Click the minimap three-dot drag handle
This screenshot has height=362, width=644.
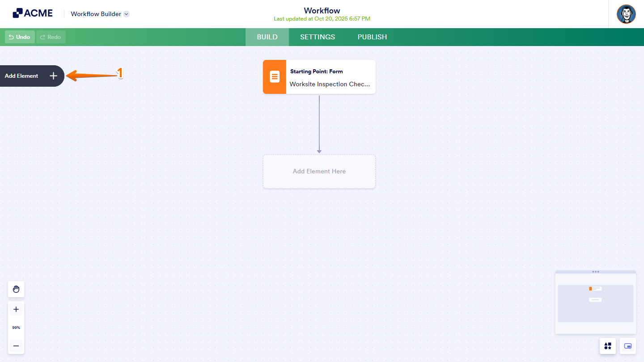click(x=596, y=272)
